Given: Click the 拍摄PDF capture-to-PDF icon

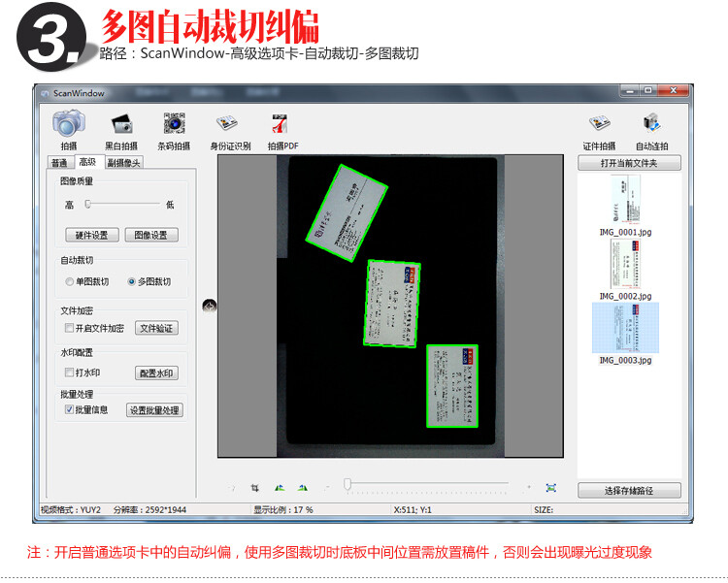Looking at the screenshot, I should tap(281, 124).
